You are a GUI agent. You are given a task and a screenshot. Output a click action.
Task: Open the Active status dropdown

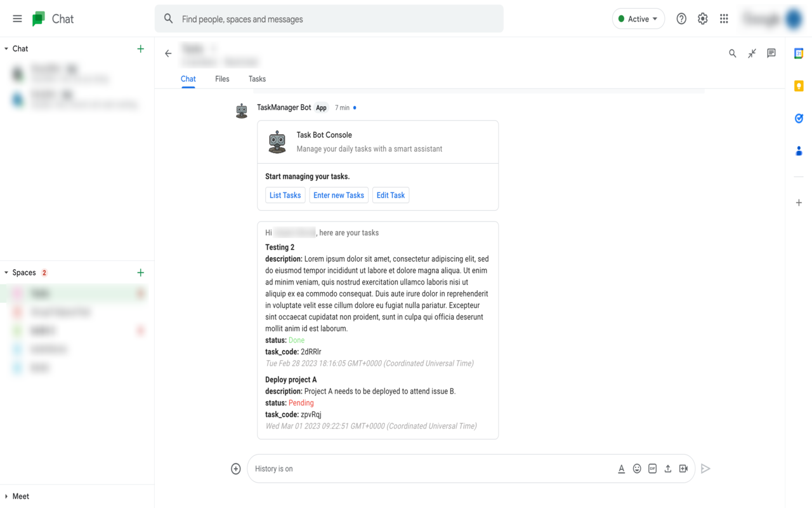(x=638, y=18)
